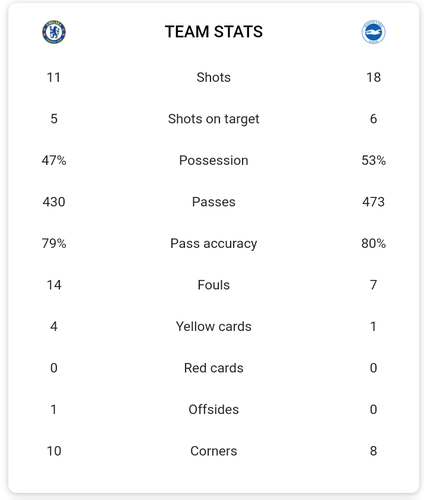The height and width of the screenshot is (500, 424).
Task: Click Brighton's 53% possession value
Action: tap(373, 160)
